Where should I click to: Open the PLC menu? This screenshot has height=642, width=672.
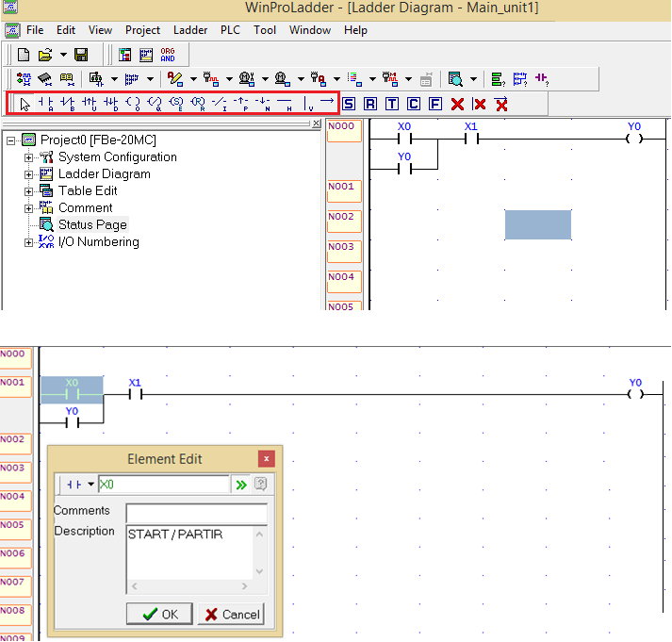pos(230,30)
